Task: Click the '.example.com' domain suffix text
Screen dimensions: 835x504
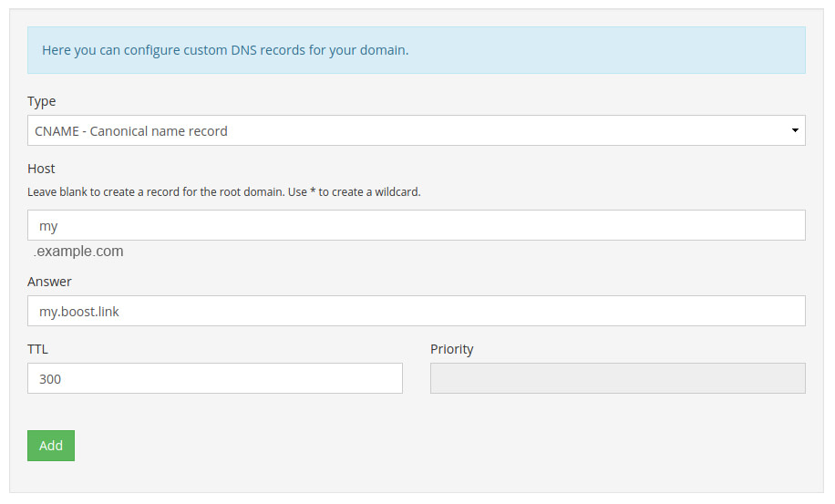Action: [78, 252]
